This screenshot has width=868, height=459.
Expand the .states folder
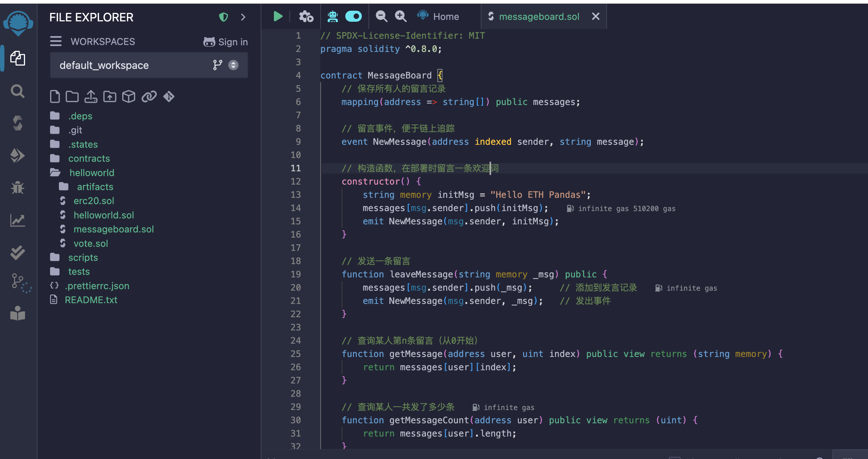(x=83, y=144)
